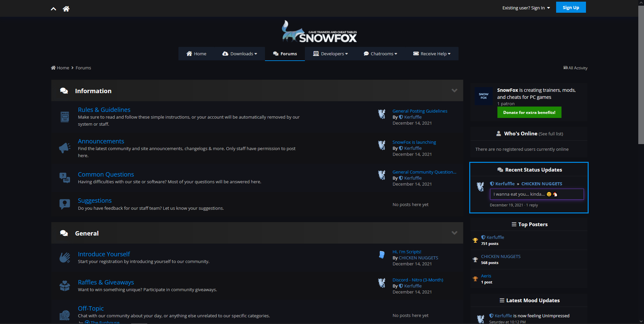
Task: Click the status update timestamp December 19, 2021
Action: click(x=506, y=205)
